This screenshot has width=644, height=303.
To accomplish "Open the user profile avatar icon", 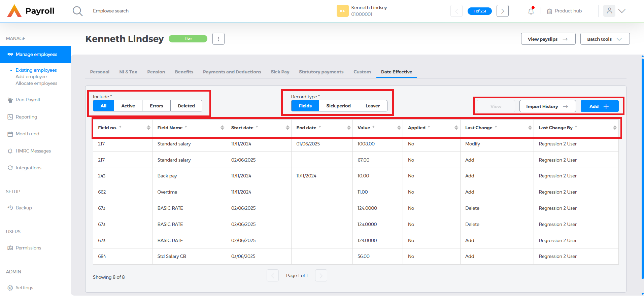I will 609,11.
